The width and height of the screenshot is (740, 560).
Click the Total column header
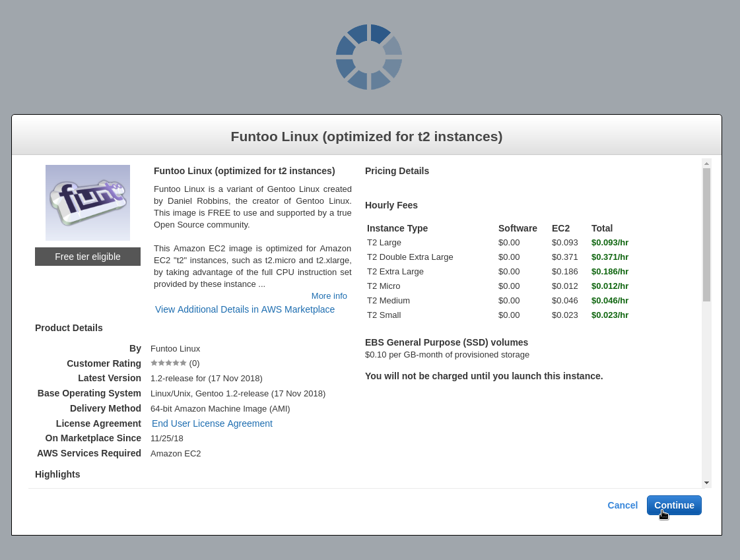[602, 228]
